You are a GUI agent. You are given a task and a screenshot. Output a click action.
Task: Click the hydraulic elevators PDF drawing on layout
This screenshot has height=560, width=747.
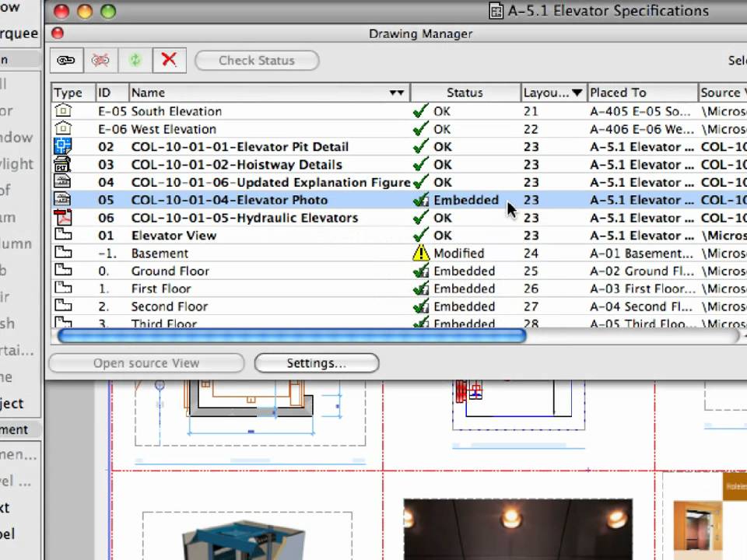[705, 516]
